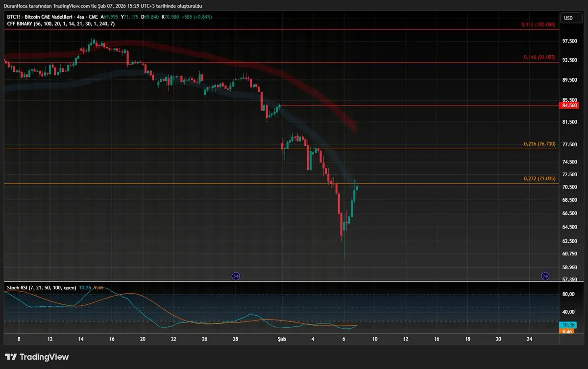Click the +585 (+0,84%) change value
This screenshot has height=369, width=588.
tap(196, 17)
